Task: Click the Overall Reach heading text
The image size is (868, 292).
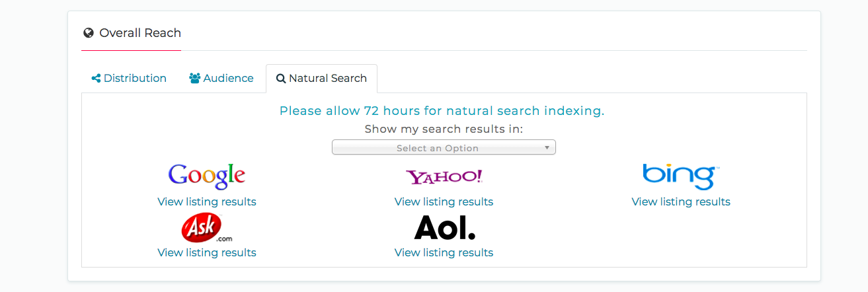Action: [140, 32]
